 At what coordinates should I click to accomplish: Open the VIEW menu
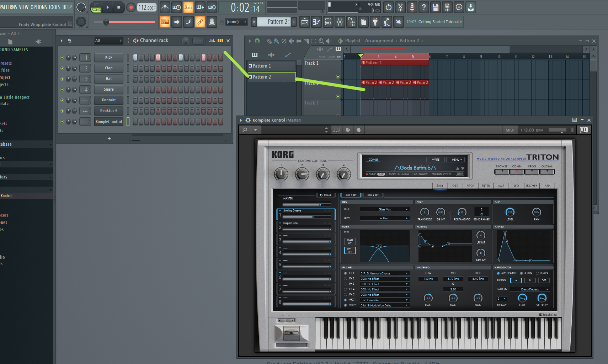coord(23,7)
